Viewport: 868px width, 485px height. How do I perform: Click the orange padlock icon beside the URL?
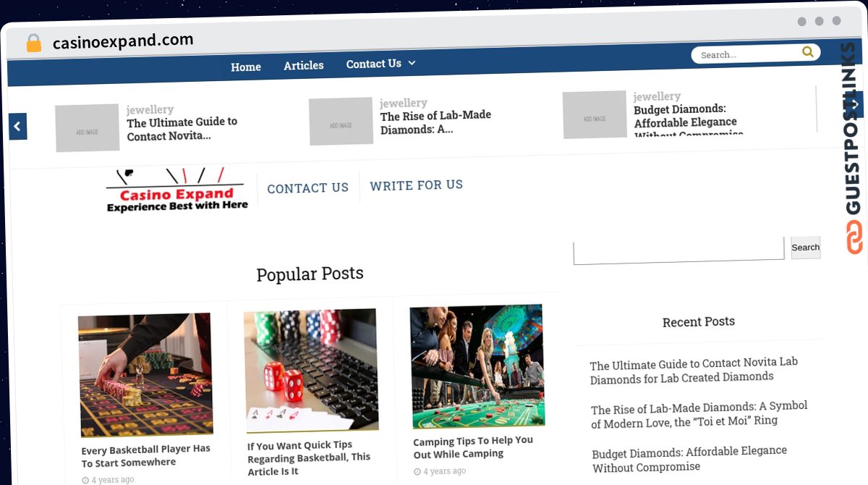[x=33, y=43]
